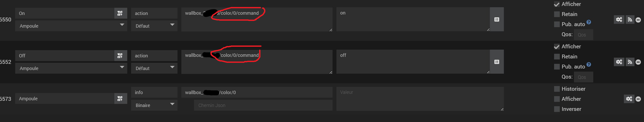Enable Retain for the On command
This screenshot has width=644, height=122.
coord(557,14)
